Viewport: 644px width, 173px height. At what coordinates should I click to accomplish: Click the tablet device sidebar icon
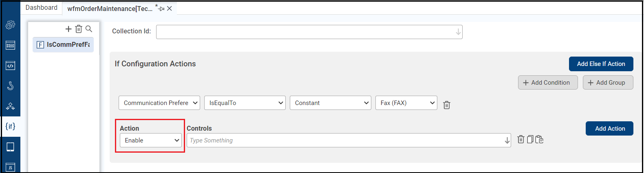(10, 147)
